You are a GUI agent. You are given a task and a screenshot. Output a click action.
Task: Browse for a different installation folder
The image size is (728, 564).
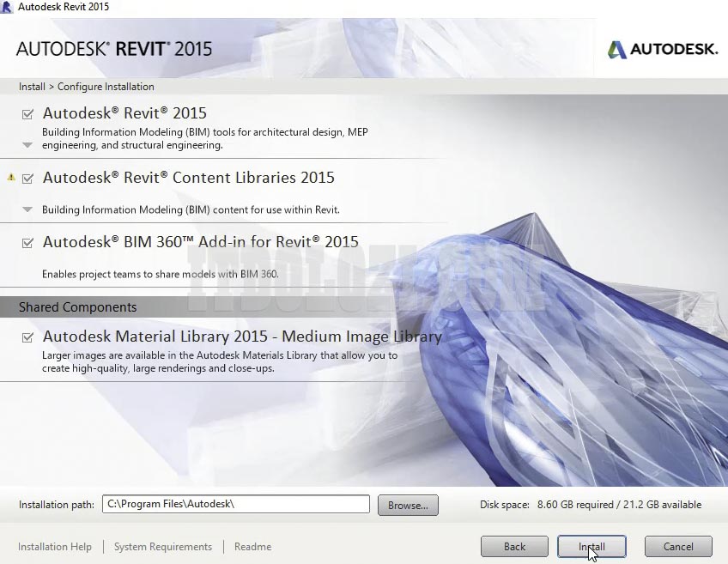(x=408, y=504)
